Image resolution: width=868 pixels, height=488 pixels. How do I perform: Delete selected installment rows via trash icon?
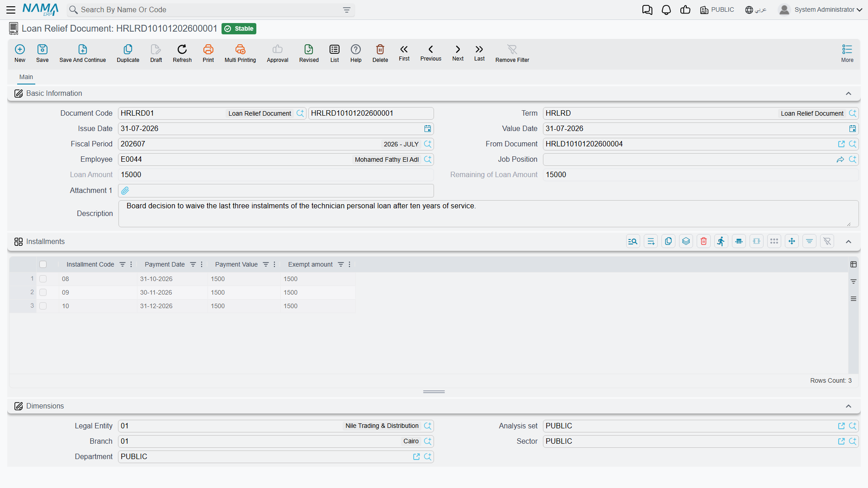click(704, 241)
